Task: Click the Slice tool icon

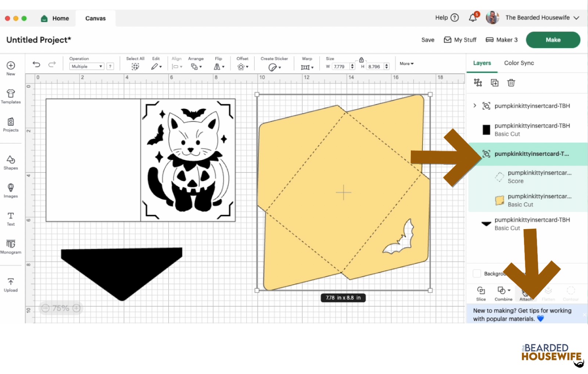Action: click(x=481, y=293)
